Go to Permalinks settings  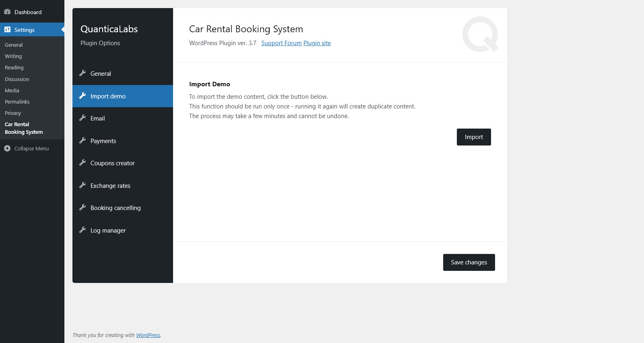17,102
